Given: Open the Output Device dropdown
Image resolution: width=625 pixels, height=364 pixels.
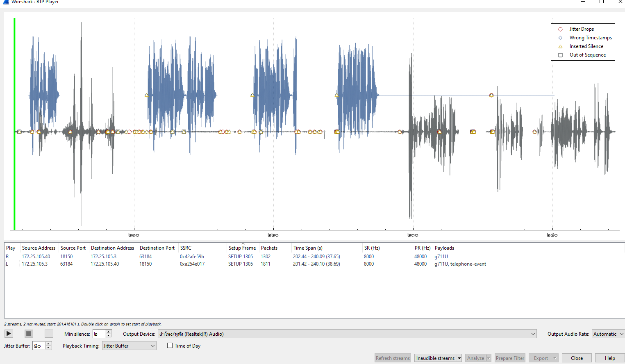Looking at the screenshot, I should pyautogui.click(x=533, y=334).
